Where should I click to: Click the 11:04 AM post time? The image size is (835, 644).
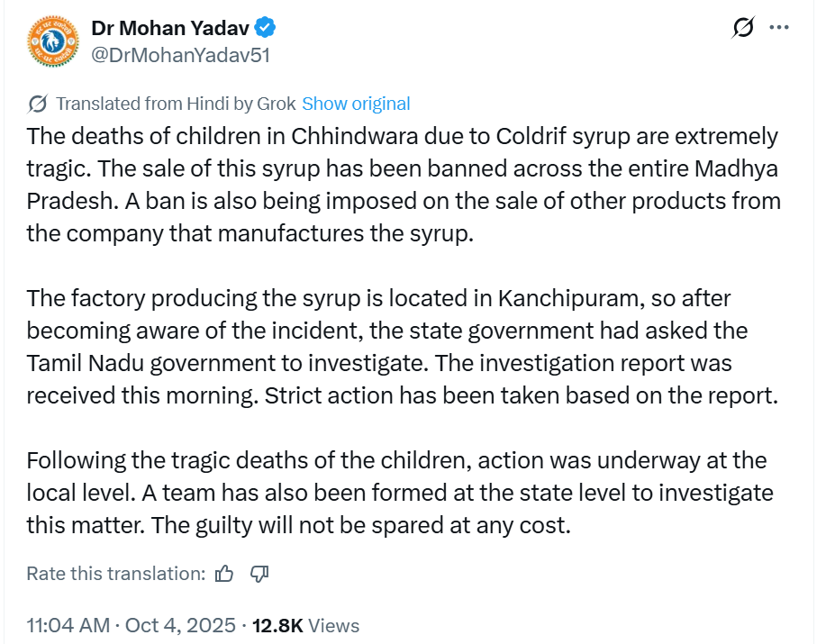pyautogui.click(x=68, y=625)
